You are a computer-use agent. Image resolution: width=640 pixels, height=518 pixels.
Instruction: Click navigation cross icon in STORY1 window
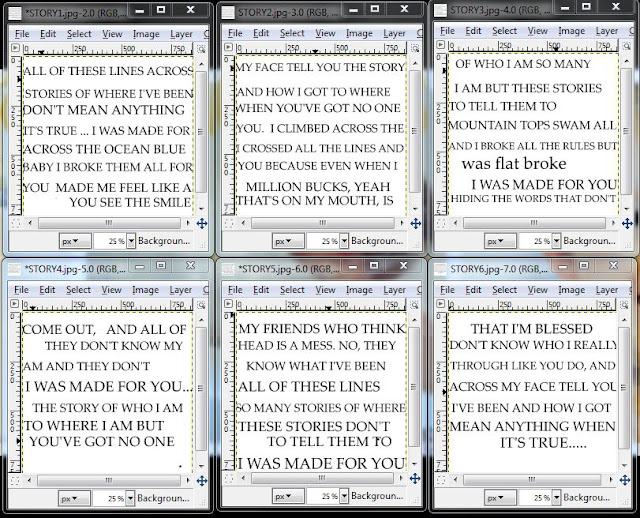(x=202, y=223)
